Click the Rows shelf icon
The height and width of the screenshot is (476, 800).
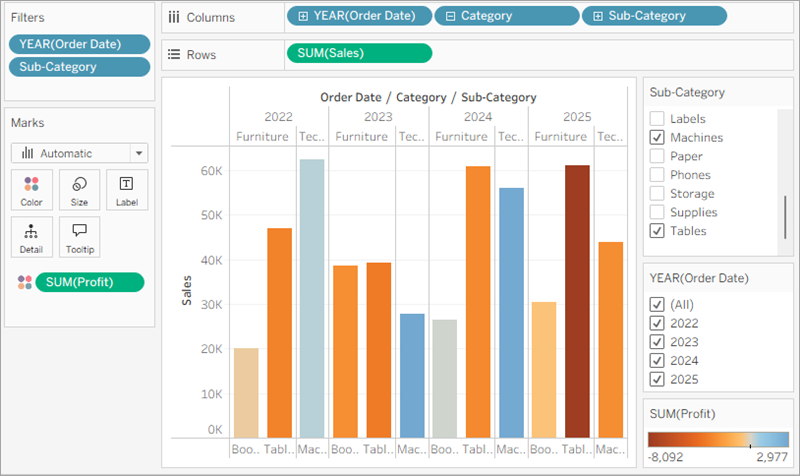(x=174, y=54)
